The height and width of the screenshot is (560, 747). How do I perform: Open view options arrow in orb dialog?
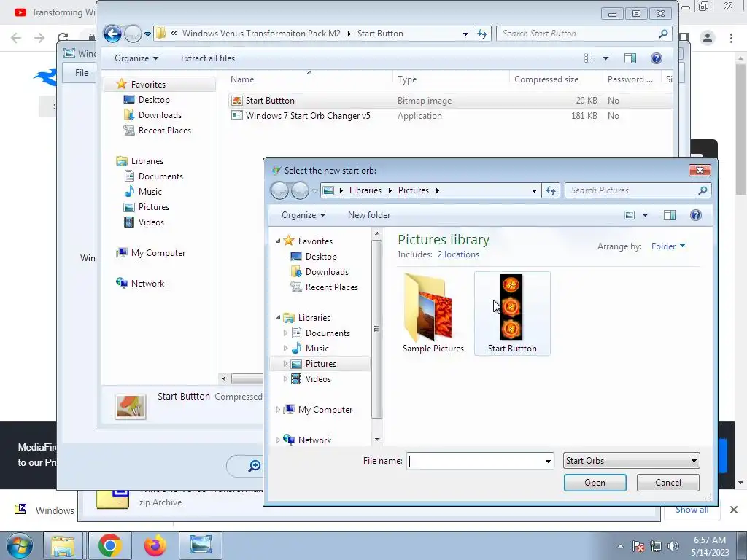645,215
